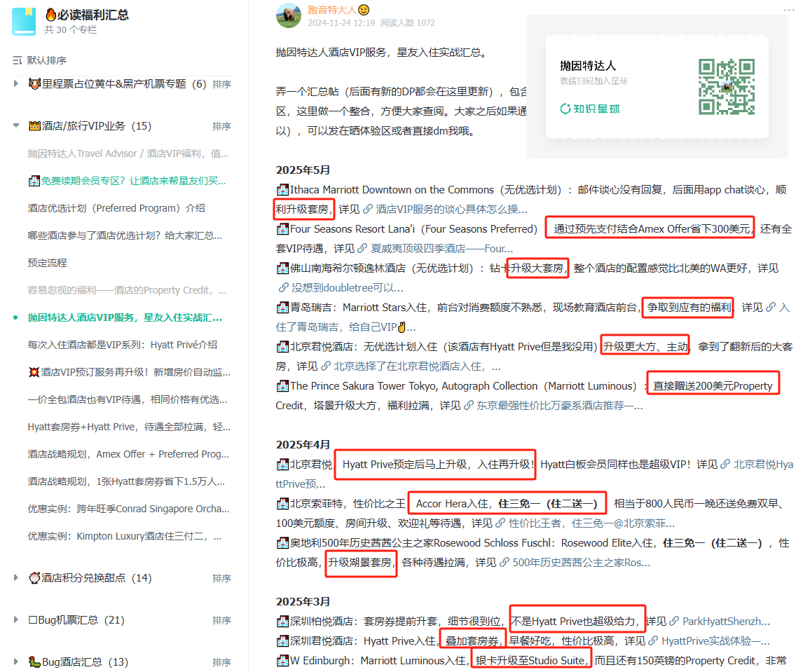The image size is (803, 672).
Task: Open 酒店VIP预订服务再升级 article
Action: point(130,372)
